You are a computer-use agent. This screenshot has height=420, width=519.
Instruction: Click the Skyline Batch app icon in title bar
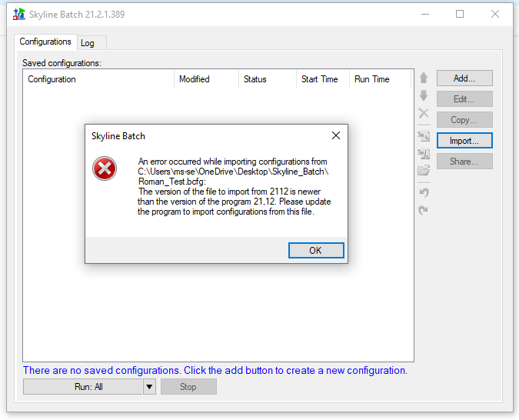point(19,14)
